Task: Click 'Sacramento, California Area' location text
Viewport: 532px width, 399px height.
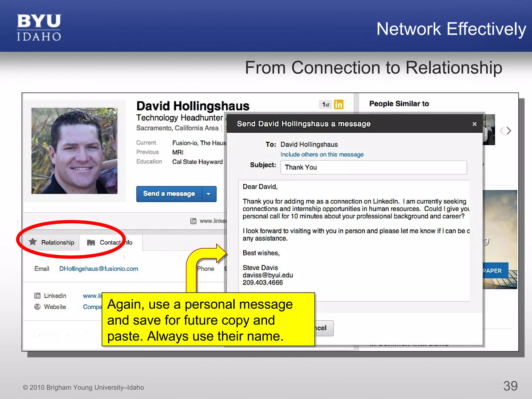Action: pos(177,128)
